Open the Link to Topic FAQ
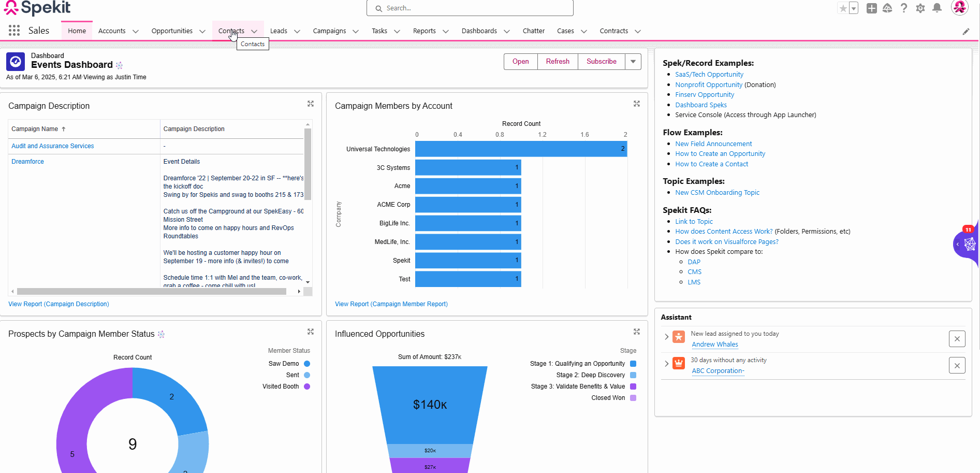The height and width of the screenshot is (473, 980). [x=694, y=222]
